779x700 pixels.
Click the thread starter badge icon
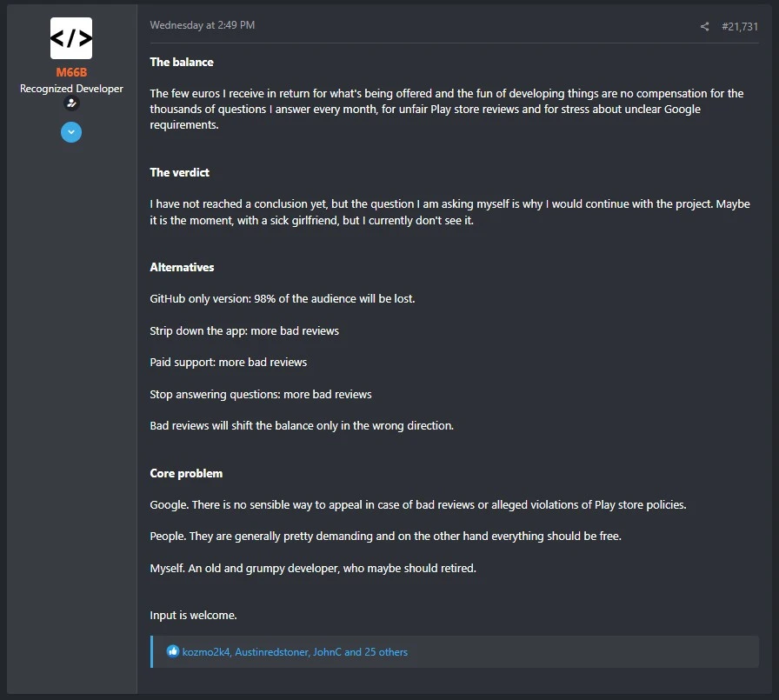71,103
